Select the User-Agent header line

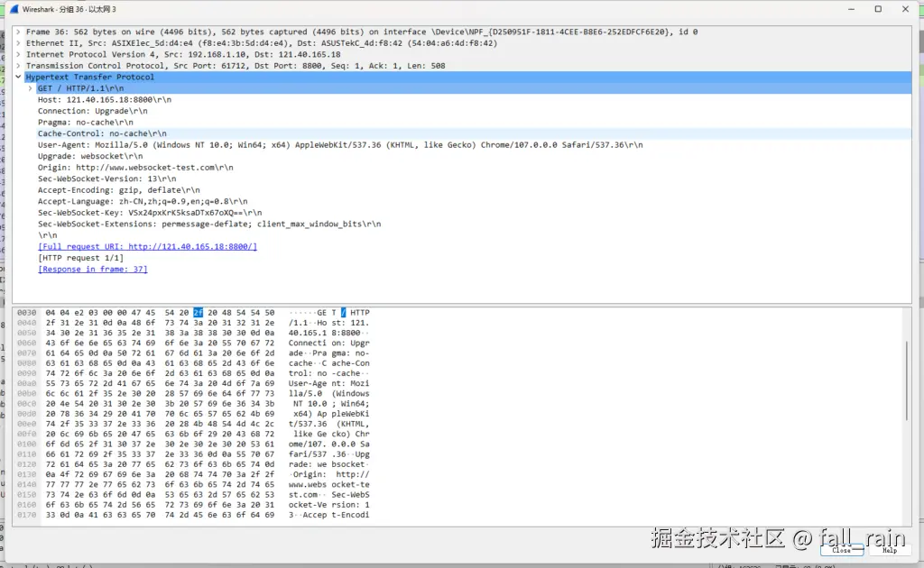(x=340, y=145)
